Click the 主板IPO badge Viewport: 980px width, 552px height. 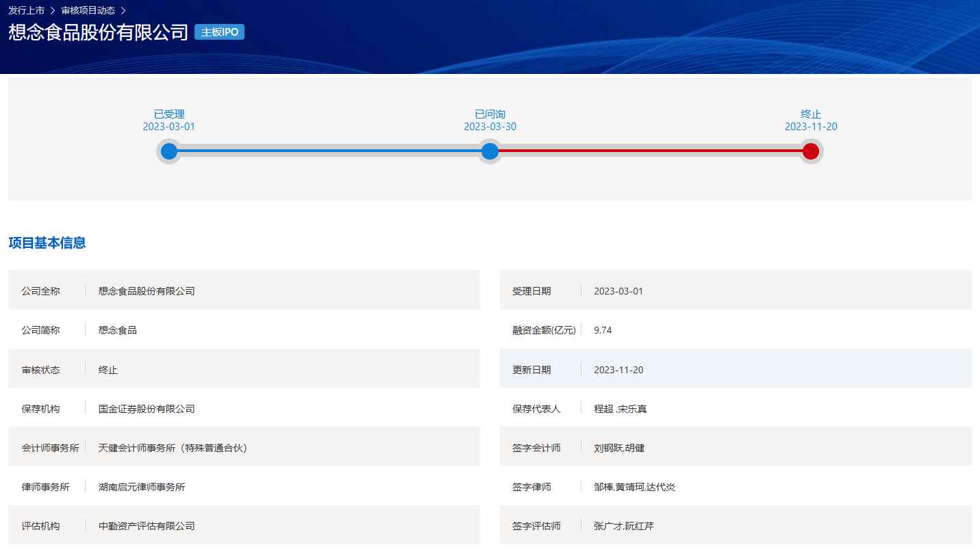219,32
